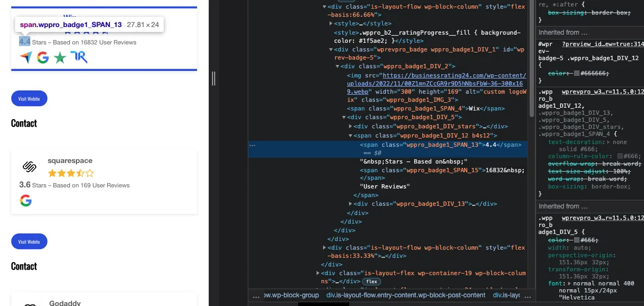Click the "Based on 169 User Reviews" text
The height and width of the screenshot is (306, 644).
click(x=91, y=185)
